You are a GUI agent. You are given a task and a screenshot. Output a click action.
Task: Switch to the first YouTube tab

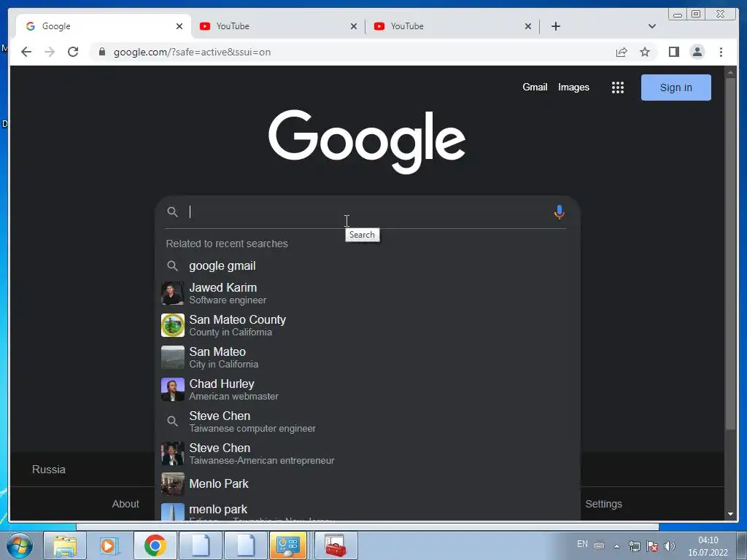tap(278, 26)
